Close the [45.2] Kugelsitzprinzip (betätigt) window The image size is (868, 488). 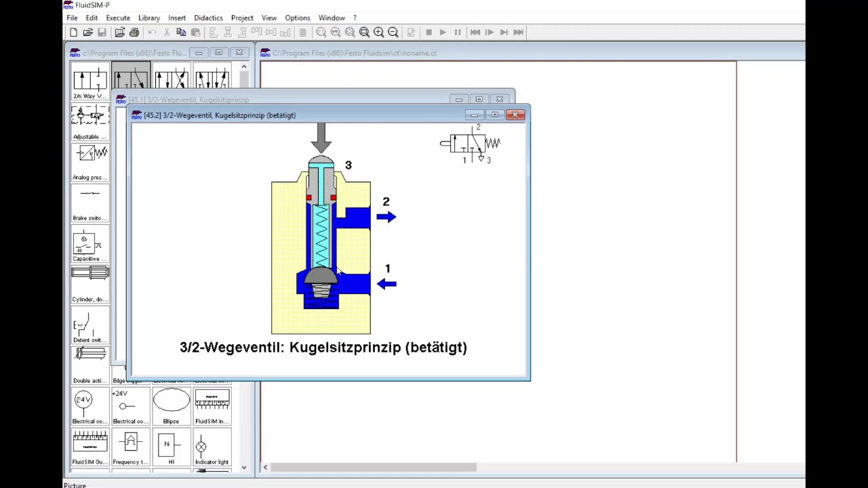pos(515,115)
